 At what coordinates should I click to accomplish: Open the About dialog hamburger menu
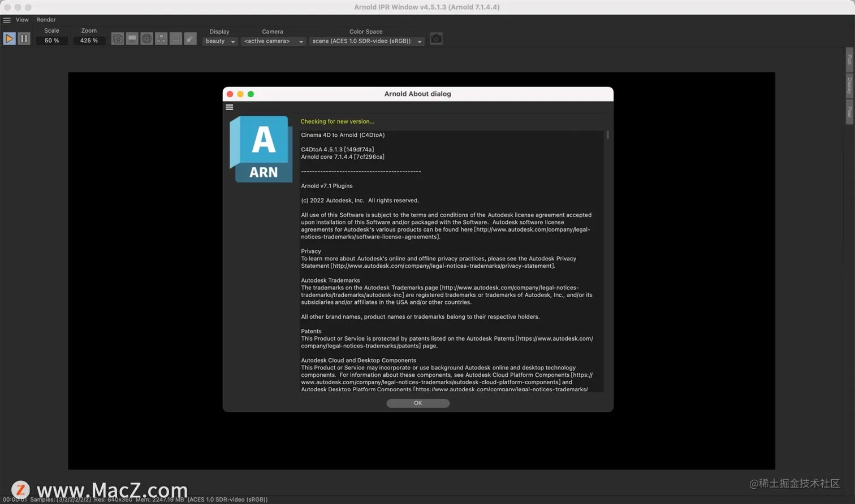[229, 107]
